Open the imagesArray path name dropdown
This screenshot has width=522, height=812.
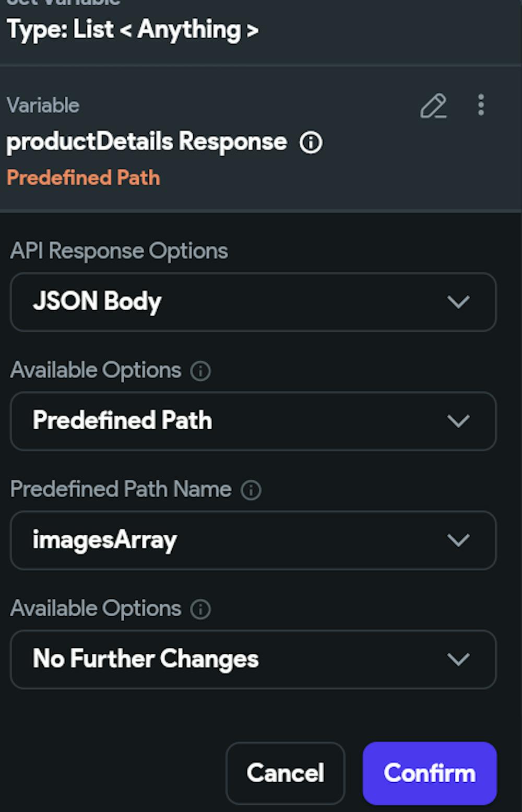coord(253,540)
